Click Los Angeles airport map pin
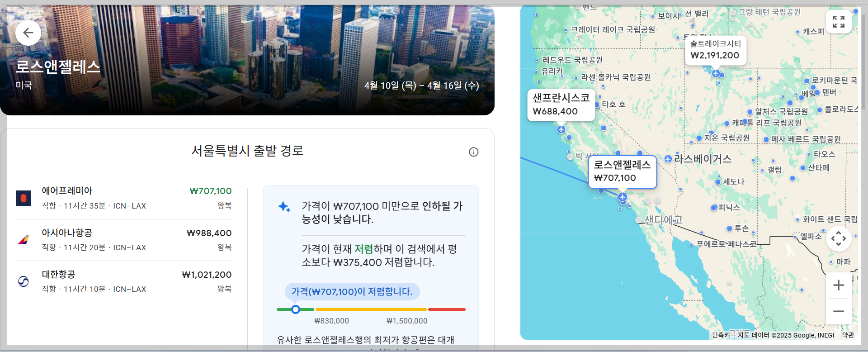Image resolution: width=868 pixels, height=352 pixels. point(623,197)
